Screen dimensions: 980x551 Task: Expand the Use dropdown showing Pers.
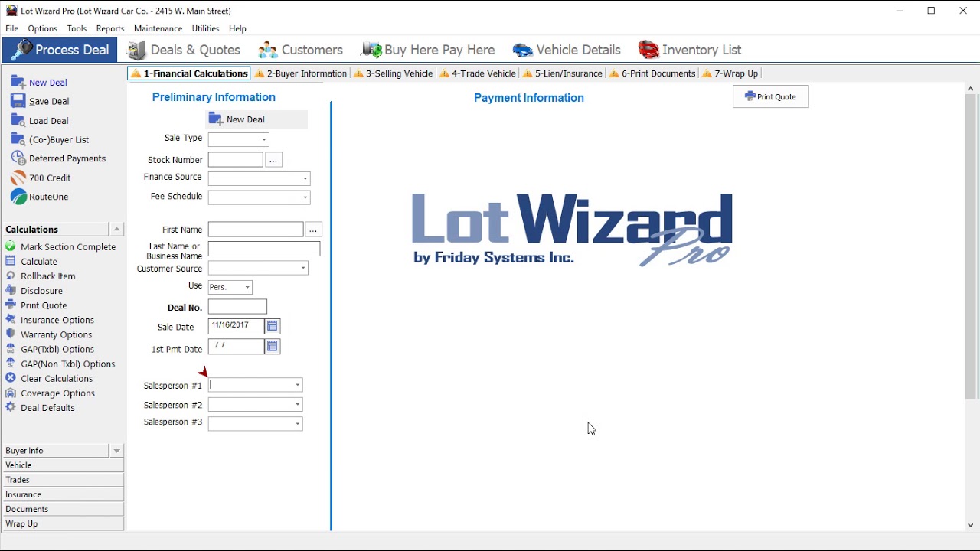pyautogui.click(x=247, y=287)
